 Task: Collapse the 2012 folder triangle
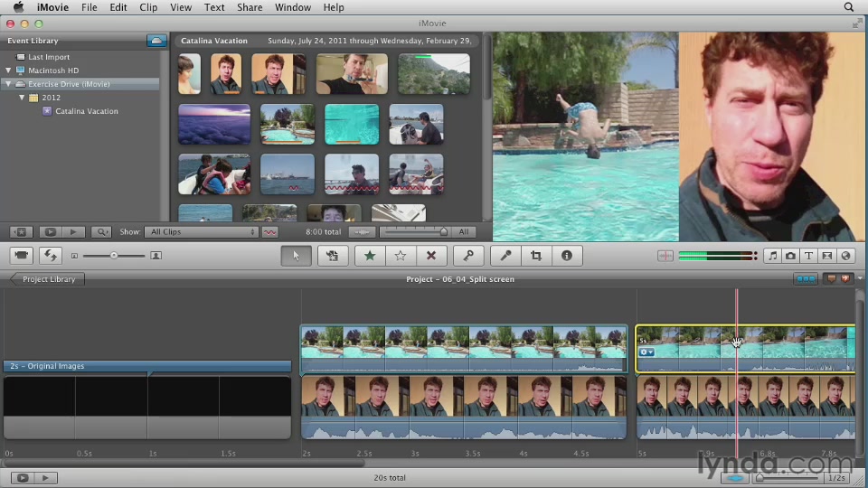(x=22, y=98)
